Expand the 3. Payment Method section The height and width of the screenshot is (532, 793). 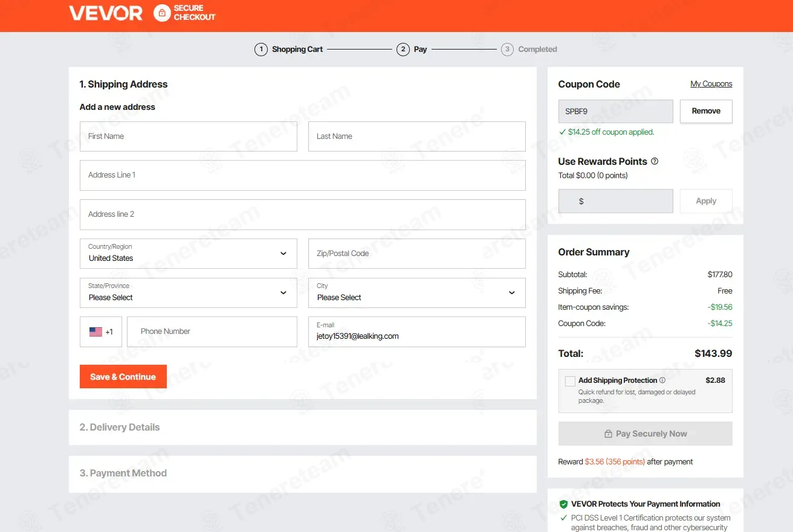(303, 473)
